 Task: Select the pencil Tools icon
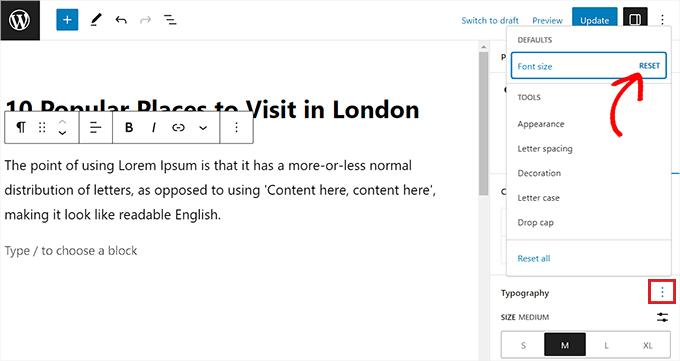96,20
